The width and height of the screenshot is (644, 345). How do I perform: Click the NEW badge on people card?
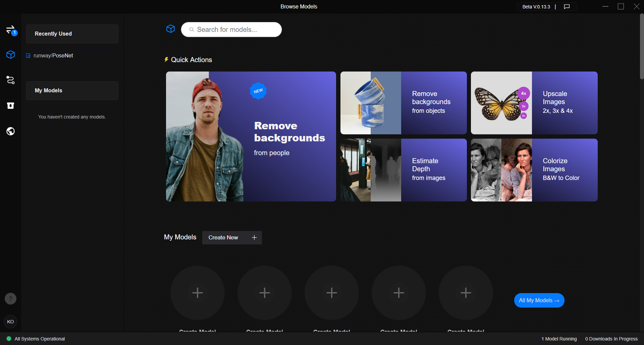[x=258, y=91]
